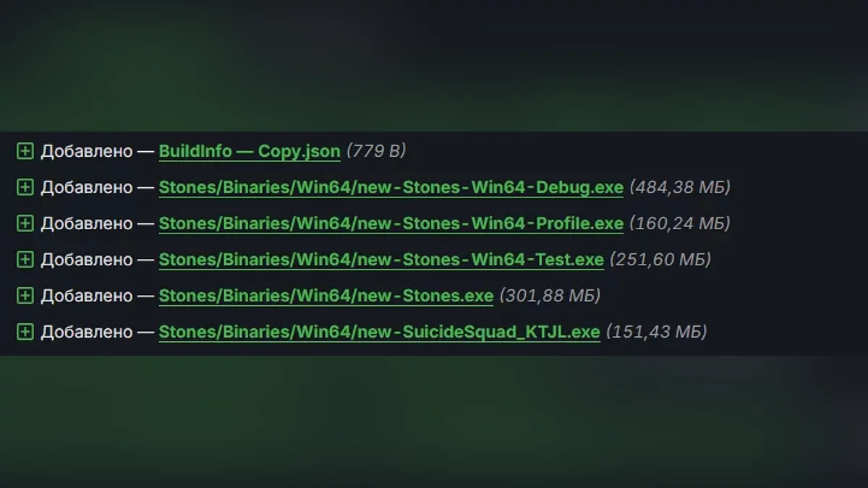Open the BuildInfo — Copy.json link

250,151
